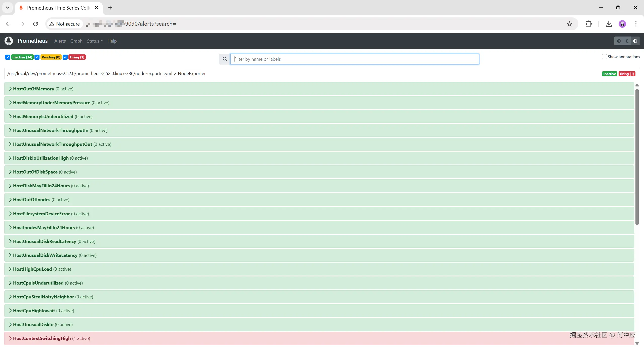The width and height of the screenshot is (644, 347).
Task: Open browser downloads icon
Action: [x=609, y=24]
